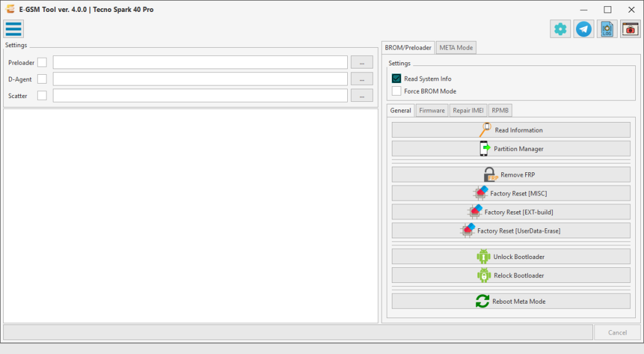Image resolution: width=644 pixels, height=354 pixels.
Task: Uncheck Read System Info
Action: [396, 79]
